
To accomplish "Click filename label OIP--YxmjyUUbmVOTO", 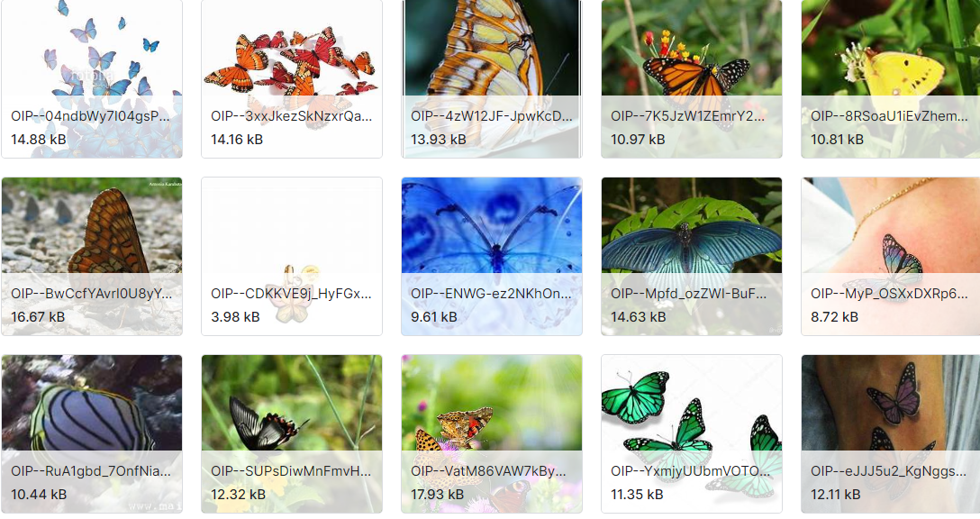I will [x=691, y=471].
